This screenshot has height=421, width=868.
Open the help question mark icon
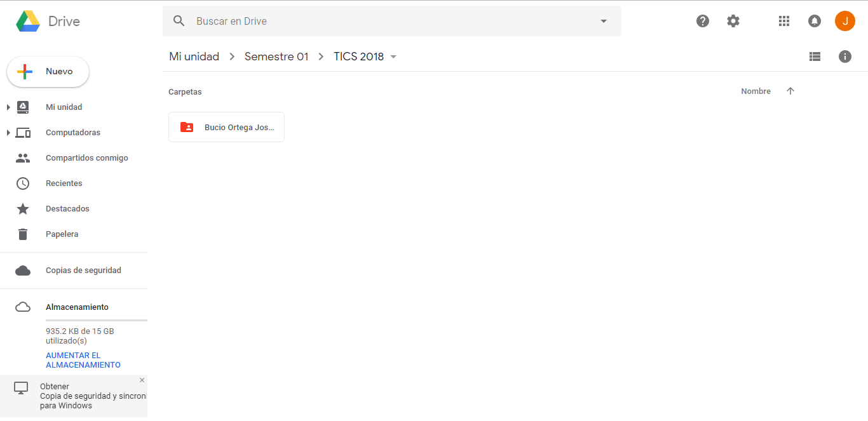[x=703, y=21]
